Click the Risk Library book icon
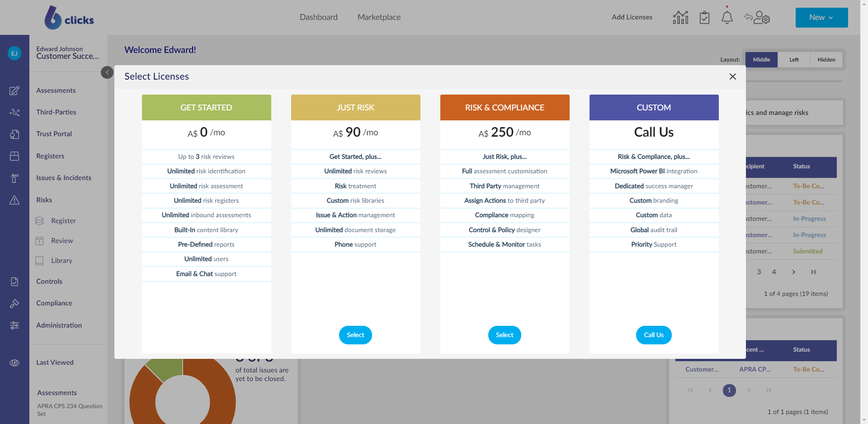868x424 pixels. (40, 261)
